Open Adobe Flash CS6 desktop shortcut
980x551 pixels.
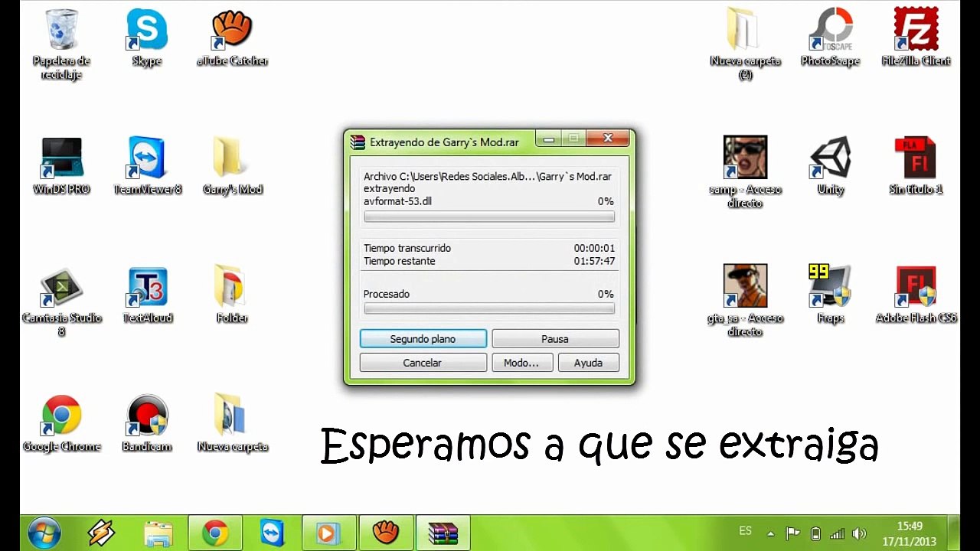coord(916,295)
